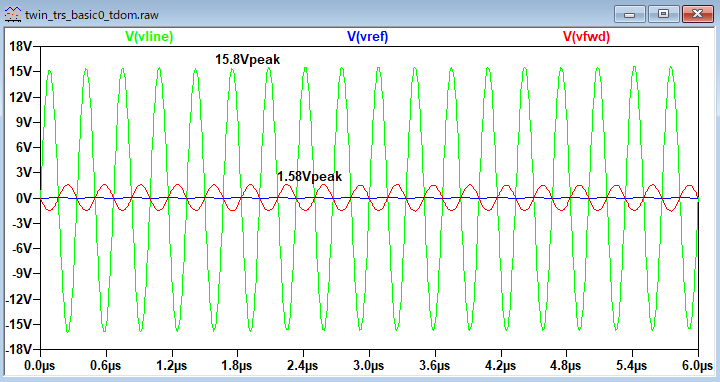Minimize the waveform window
Image resolution: width=720 pixels, height=382 pixels.
(x=630, y=14)
